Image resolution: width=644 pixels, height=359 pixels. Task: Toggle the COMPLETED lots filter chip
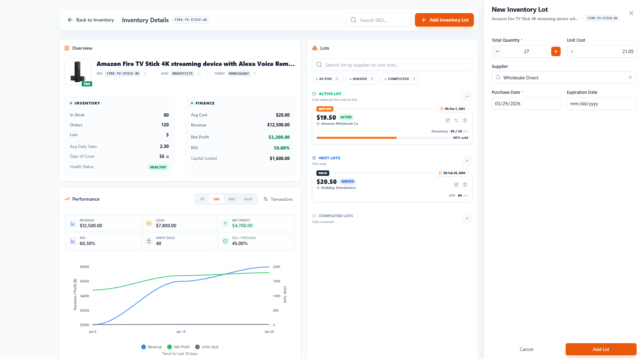click(400, 79)
